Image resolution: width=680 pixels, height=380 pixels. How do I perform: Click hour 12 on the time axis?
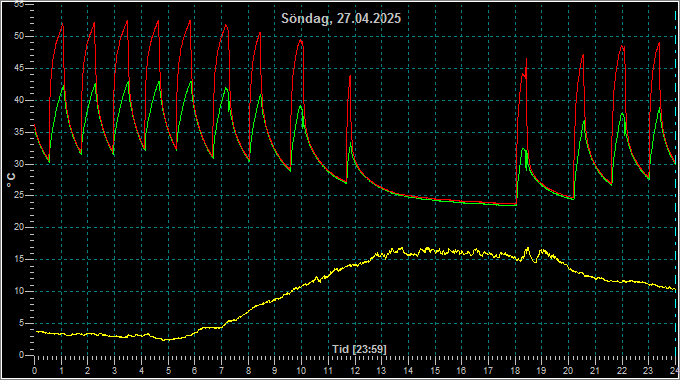click(x=355, y=371)
